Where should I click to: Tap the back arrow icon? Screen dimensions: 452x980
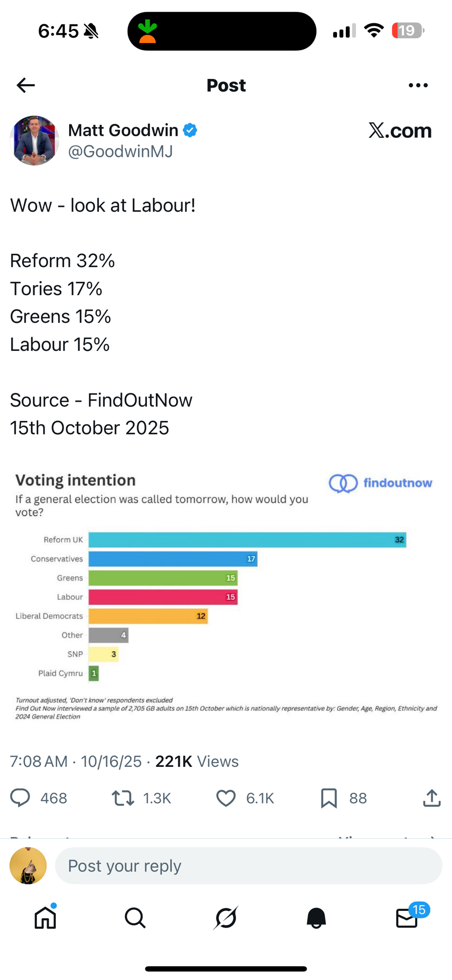point(25,85)
